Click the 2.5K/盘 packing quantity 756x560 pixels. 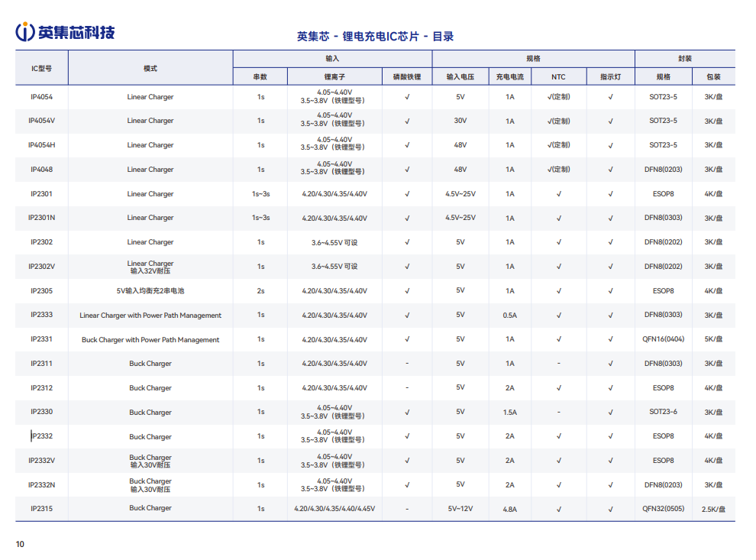[x=713, y=510]
